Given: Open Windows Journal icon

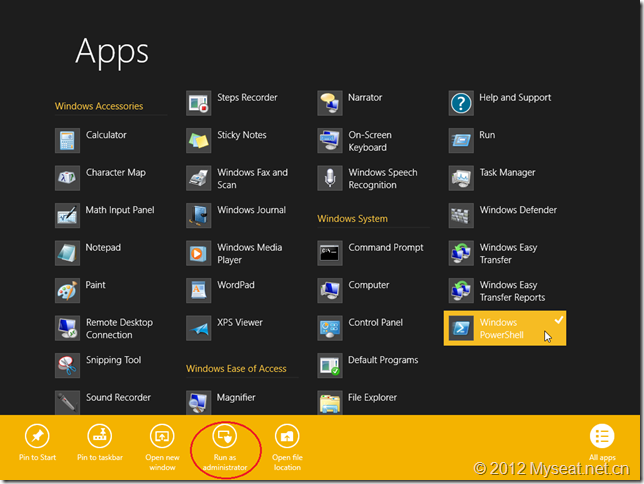Looking at the screenshot, I should coord(199,215).
